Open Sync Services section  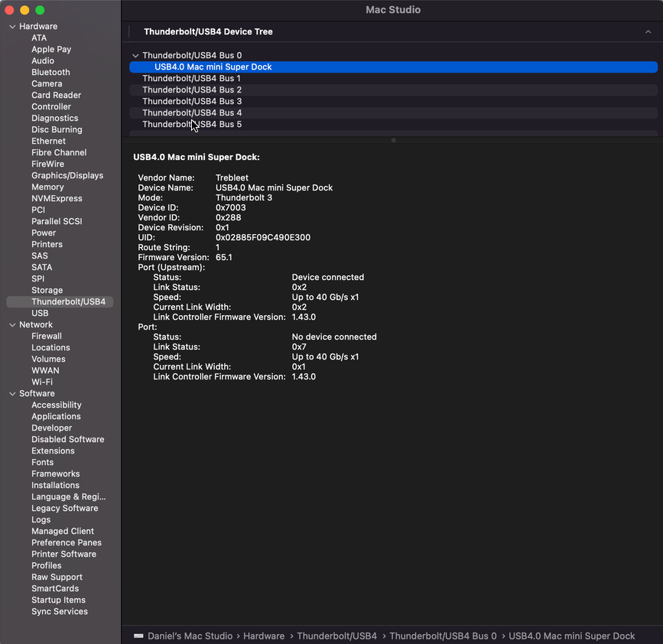tap(60, 611)
